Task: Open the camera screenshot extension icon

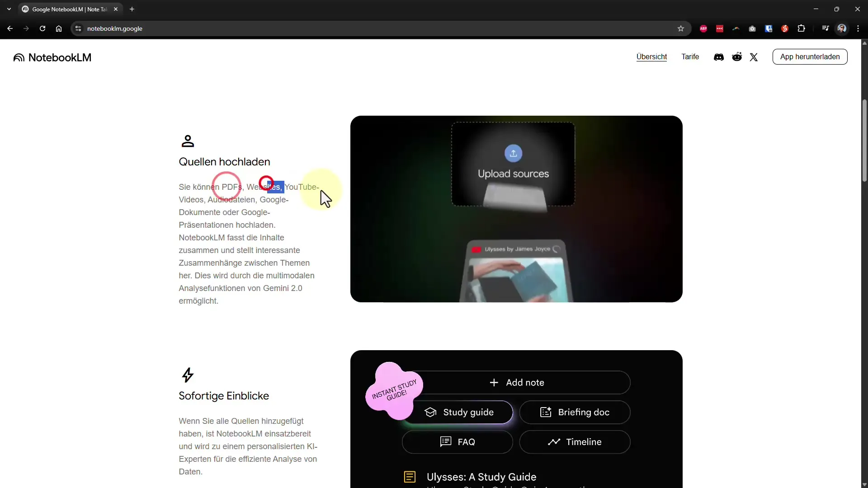Action: coord(752,28)
